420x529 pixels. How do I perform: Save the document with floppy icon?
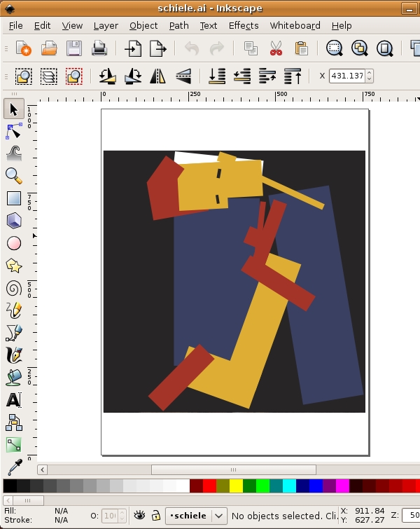74,48
